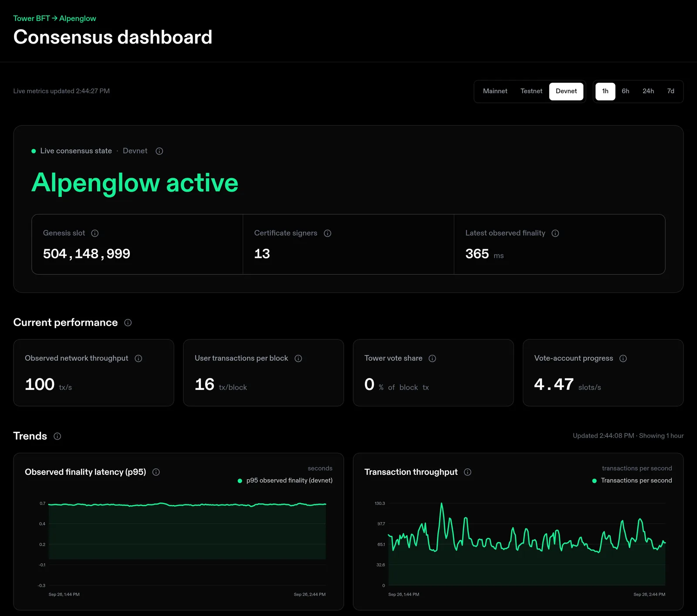
Task: Click the 16 tx/block value
Action: (221, 385)
